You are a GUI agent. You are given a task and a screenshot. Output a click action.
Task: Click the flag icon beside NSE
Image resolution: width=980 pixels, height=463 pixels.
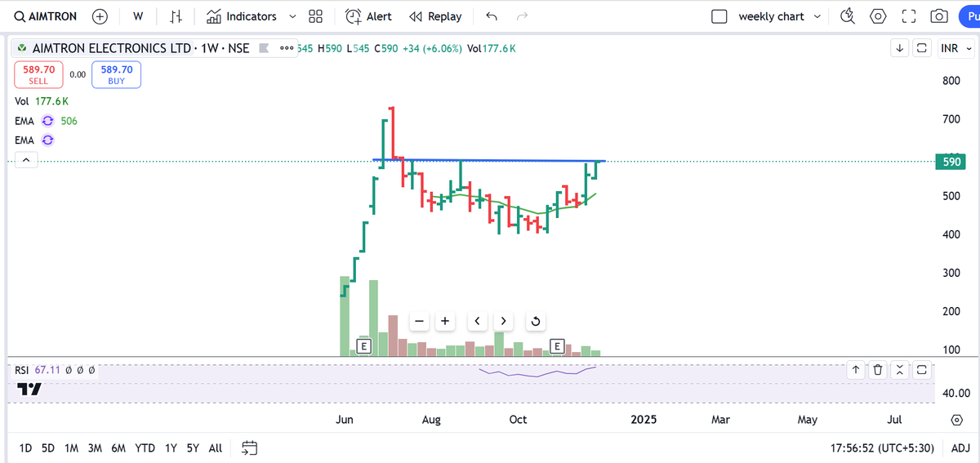point(264,48)
